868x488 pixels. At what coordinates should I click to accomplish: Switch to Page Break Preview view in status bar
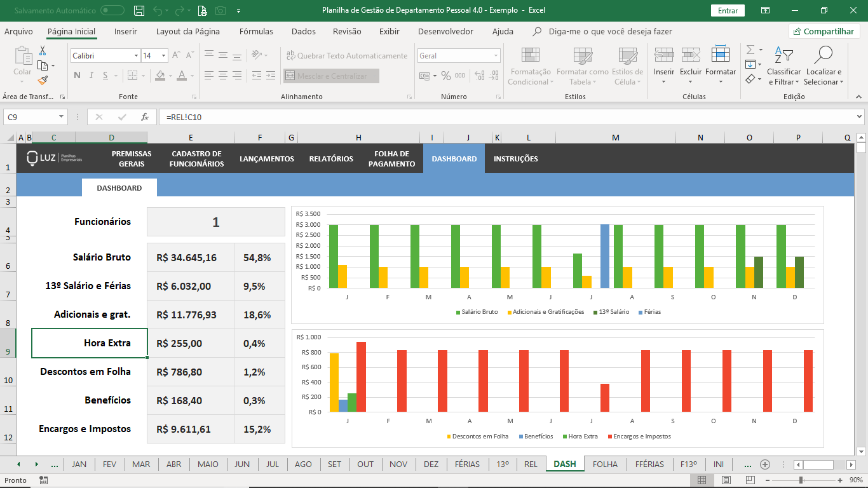point(750,480)
